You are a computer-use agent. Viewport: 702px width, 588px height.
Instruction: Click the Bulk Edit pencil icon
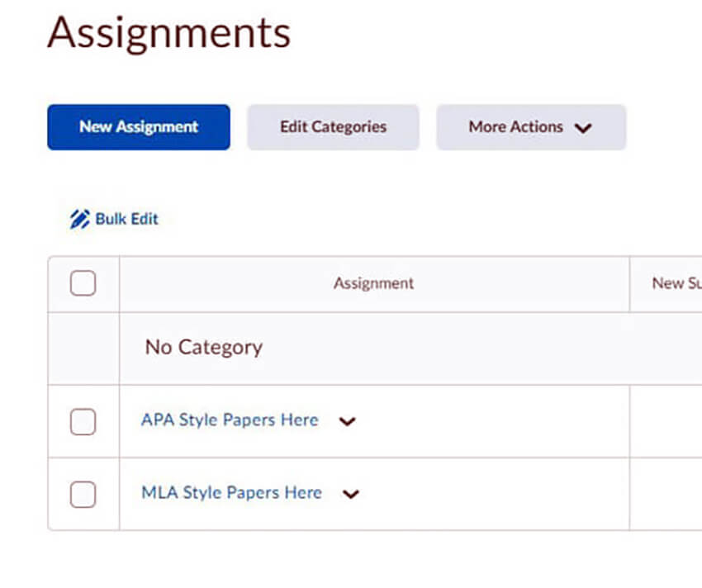[x=79, y=220]
